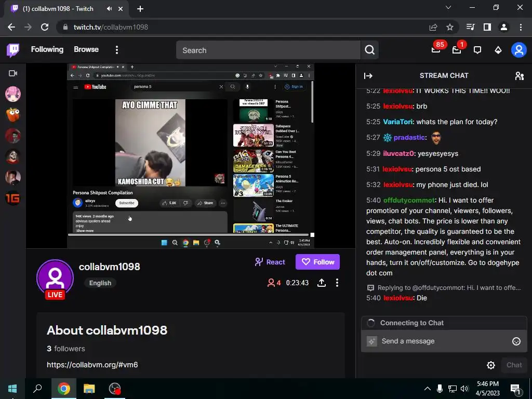Click the viewer count 4
This screenshot has width=532, height=399.
(x=274, y=283)
